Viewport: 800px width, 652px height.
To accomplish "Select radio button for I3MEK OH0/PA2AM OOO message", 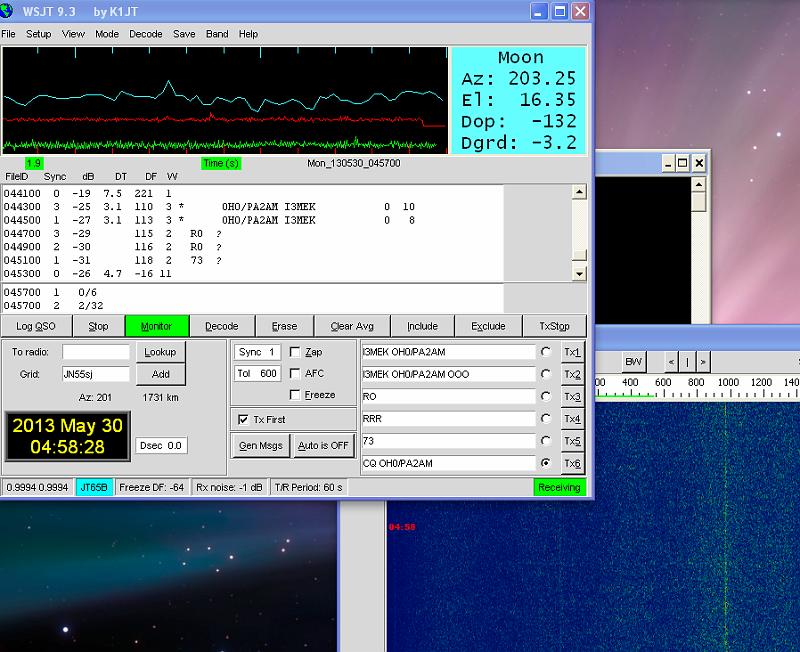I will click(x=546, y=374).
